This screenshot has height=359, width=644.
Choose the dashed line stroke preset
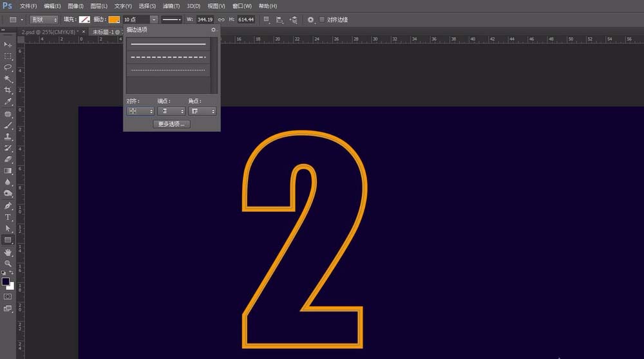pyautogui.click(x=168, y=57)
